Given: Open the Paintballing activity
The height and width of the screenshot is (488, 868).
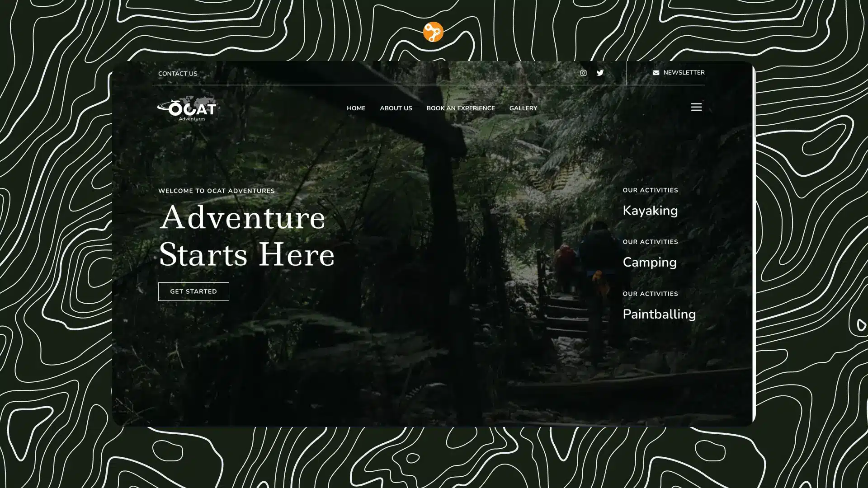Looking at the screenshot, I should (659, 314).
